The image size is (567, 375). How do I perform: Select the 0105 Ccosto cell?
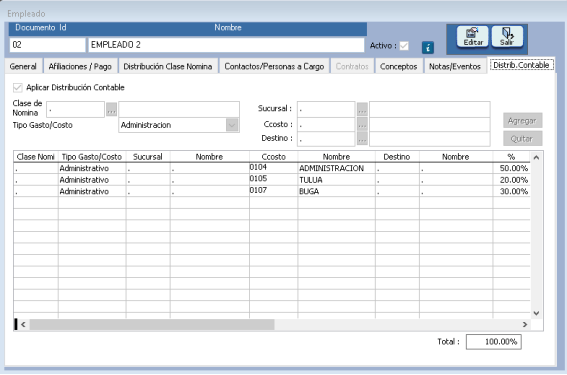pos(273,180)
